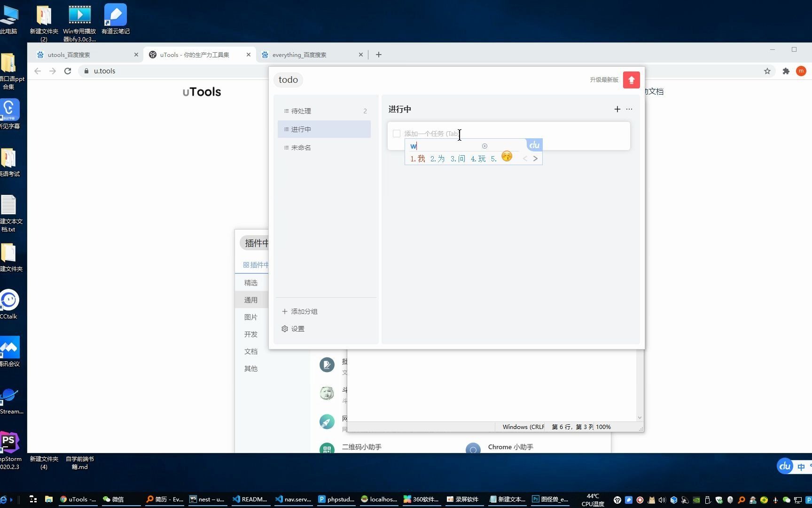Image resolution: width=812 pixels, height=508 pixels.
Task: Click the du Baidu IME logo on the candidate bar
Action: pos(534,145)
